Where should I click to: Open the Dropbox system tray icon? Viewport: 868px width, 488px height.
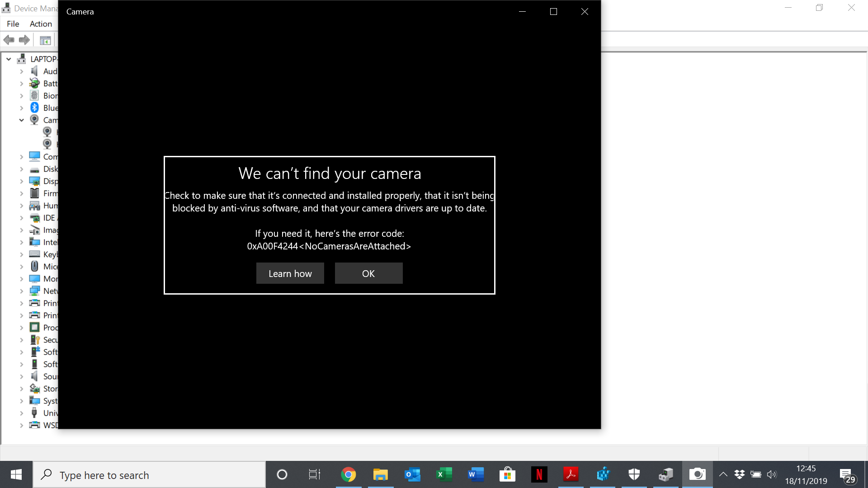(740, 474)
